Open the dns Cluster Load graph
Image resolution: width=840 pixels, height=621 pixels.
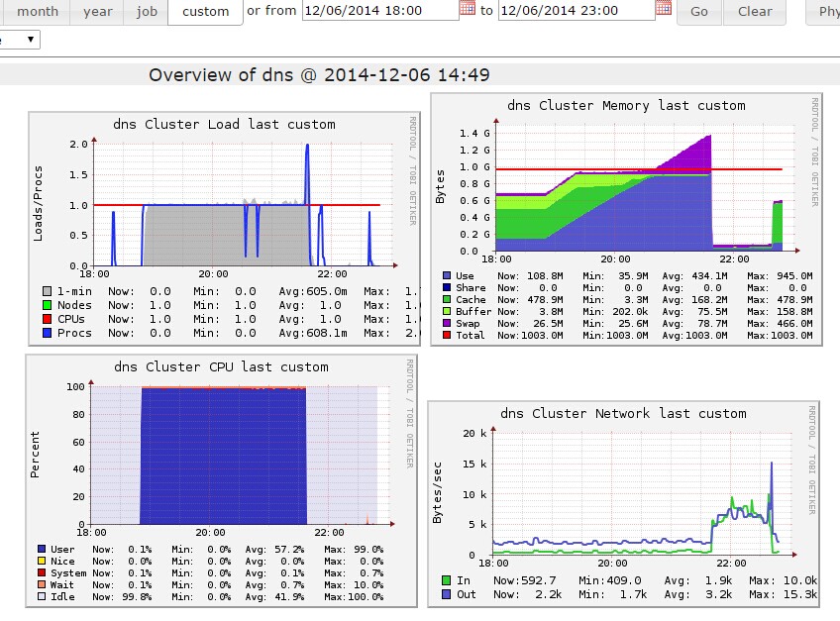(224, 230)
